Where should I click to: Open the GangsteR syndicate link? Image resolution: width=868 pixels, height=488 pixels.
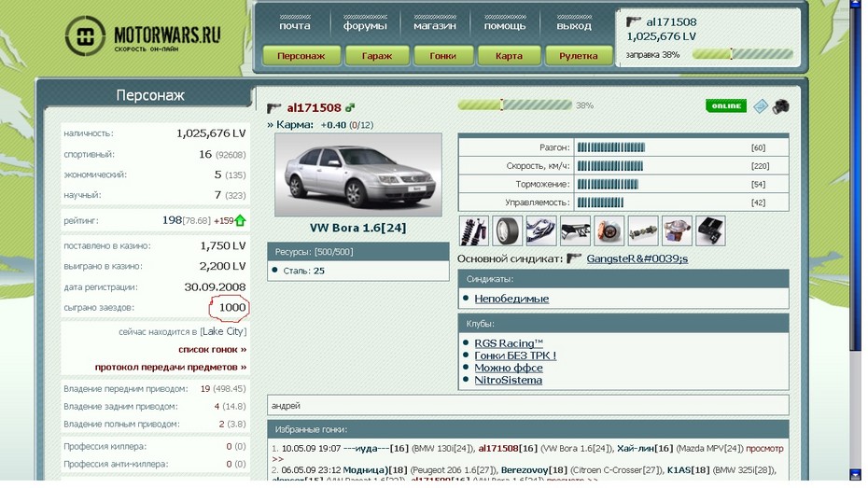coord(637,258)
